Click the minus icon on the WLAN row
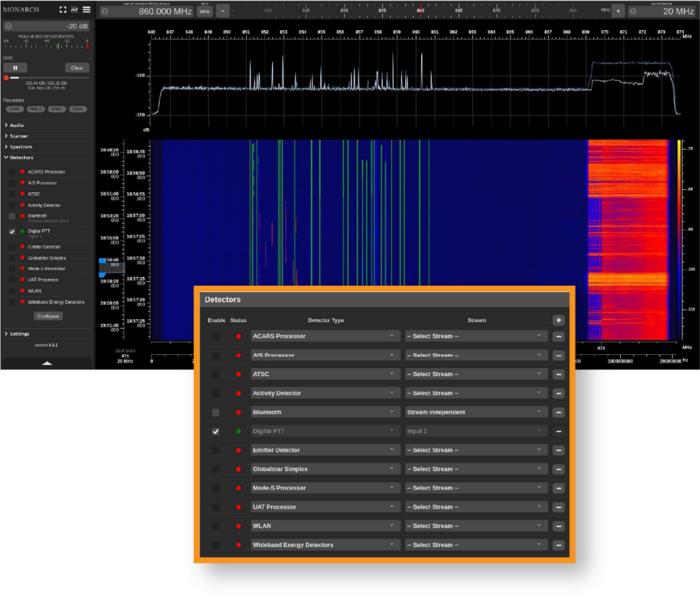This screenshot has width=700, height=603. [558, 526]
